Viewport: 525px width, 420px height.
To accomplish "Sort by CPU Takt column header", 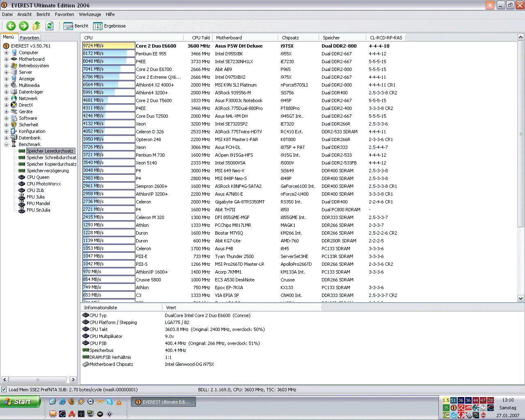I will pos(198,38).
